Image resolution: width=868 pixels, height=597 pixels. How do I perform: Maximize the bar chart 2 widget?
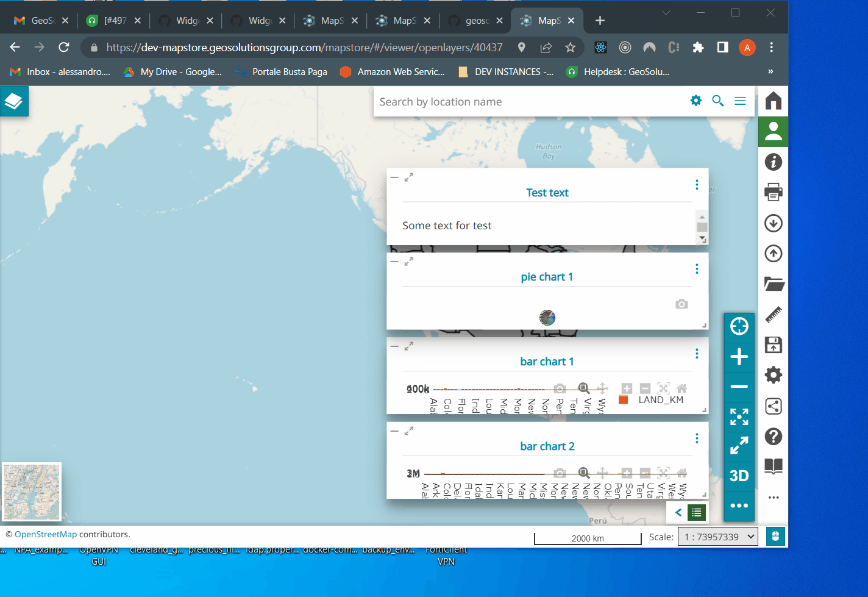[409, 431]
